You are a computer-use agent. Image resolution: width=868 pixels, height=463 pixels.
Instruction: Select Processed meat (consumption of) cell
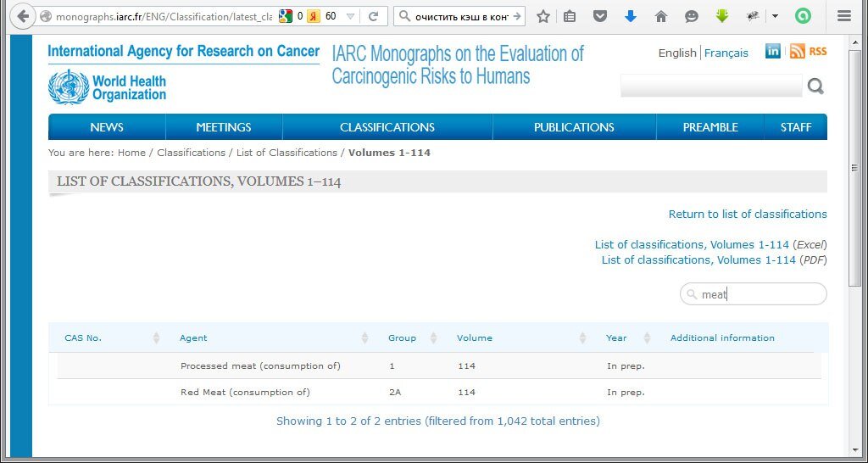261,366
